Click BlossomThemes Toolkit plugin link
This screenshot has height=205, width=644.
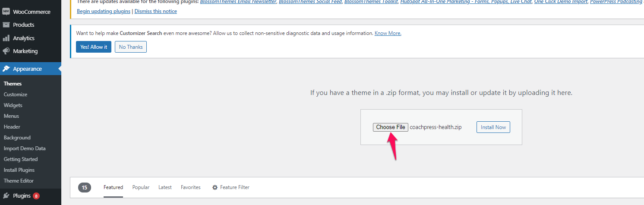tap(371, 2)
